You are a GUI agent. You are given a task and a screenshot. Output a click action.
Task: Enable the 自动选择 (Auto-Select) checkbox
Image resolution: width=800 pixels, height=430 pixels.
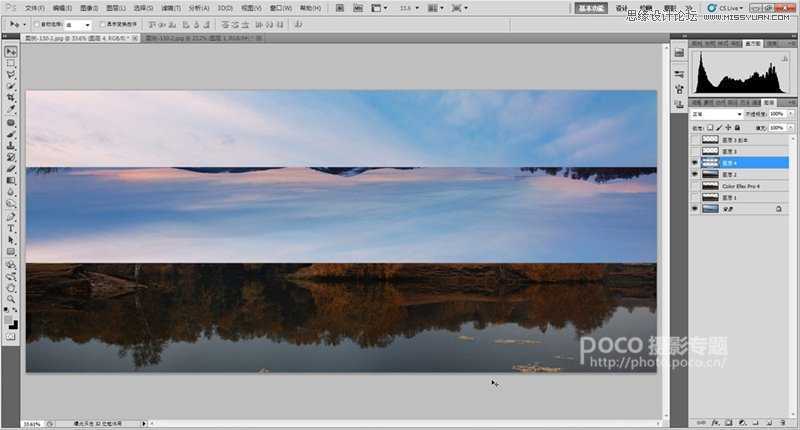[37, 24]
